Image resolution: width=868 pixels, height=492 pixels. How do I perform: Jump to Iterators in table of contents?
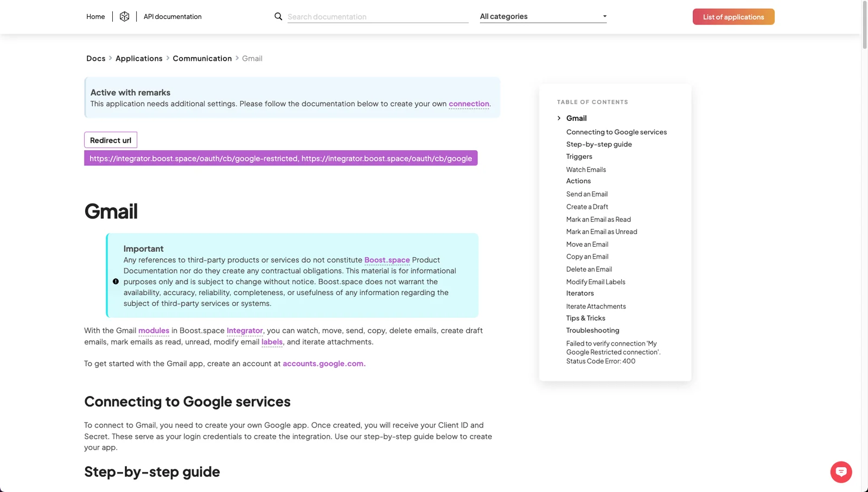click(x=580, y=293)
